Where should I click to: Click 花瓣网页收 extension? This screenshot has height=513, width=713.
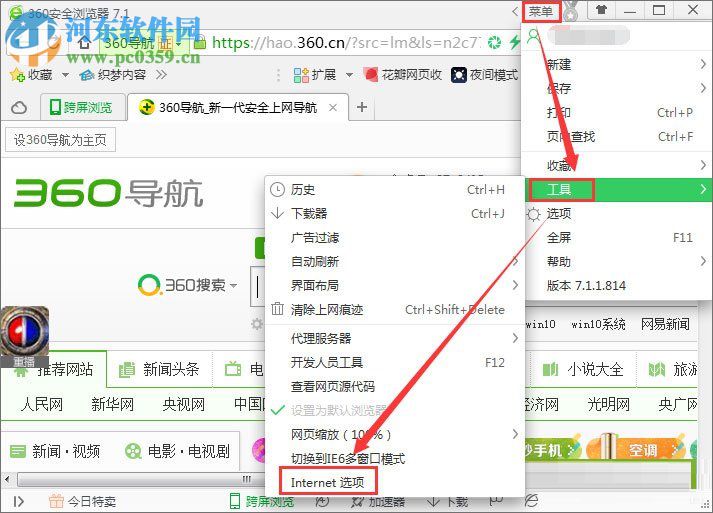403,75
